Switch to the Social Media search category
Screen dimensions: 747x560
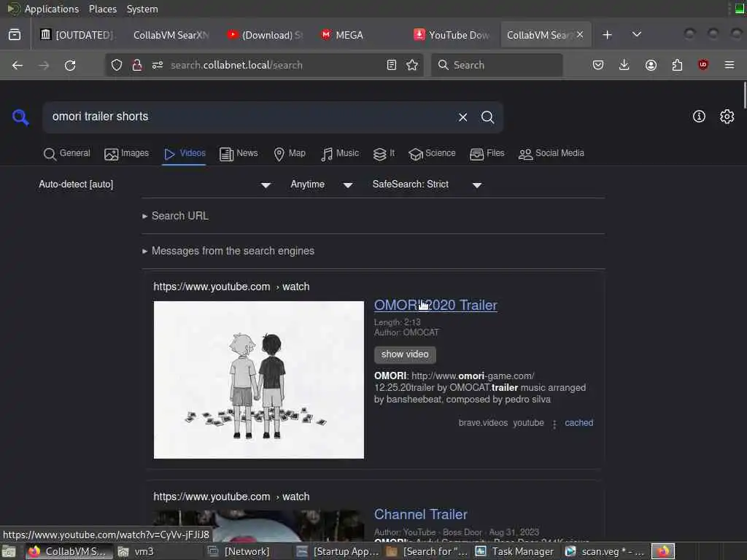click(x=551, y=153)
